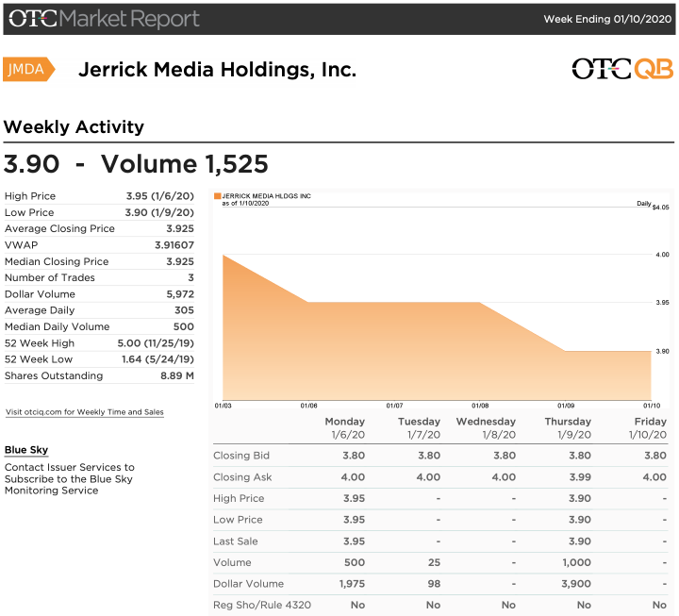Select Tuesday's Dollar Volume value 98
The width and height of the screenshot is (679, 616).
[x=434, y=584]
